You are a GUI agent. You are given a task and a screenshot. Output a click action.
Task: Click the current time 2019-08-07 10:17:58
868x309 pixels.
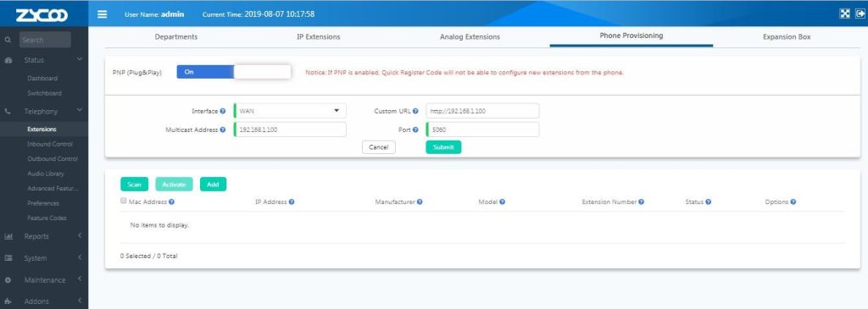[x=280, y=14]
